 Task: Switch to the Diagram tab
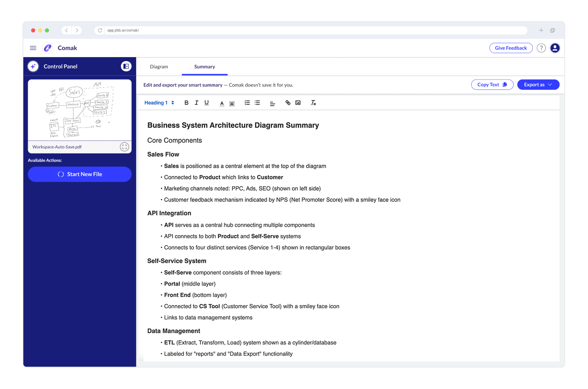159,67
